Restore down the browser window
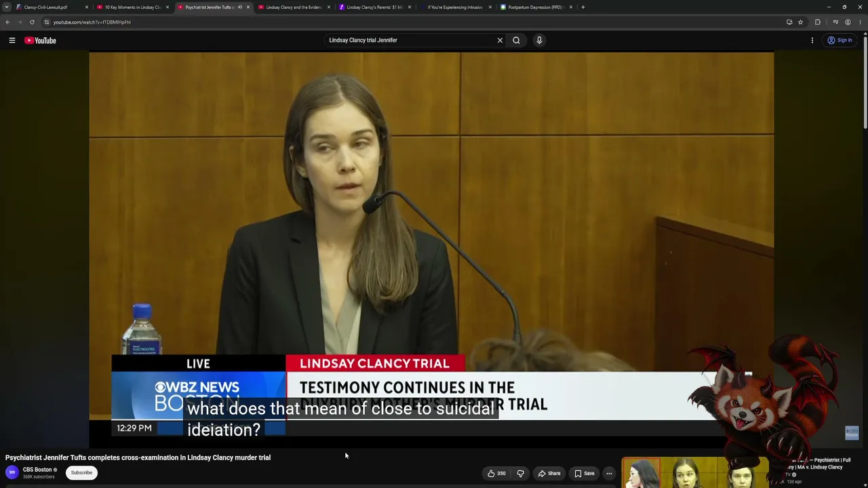 pyautogui.click(x=844, y=7)
